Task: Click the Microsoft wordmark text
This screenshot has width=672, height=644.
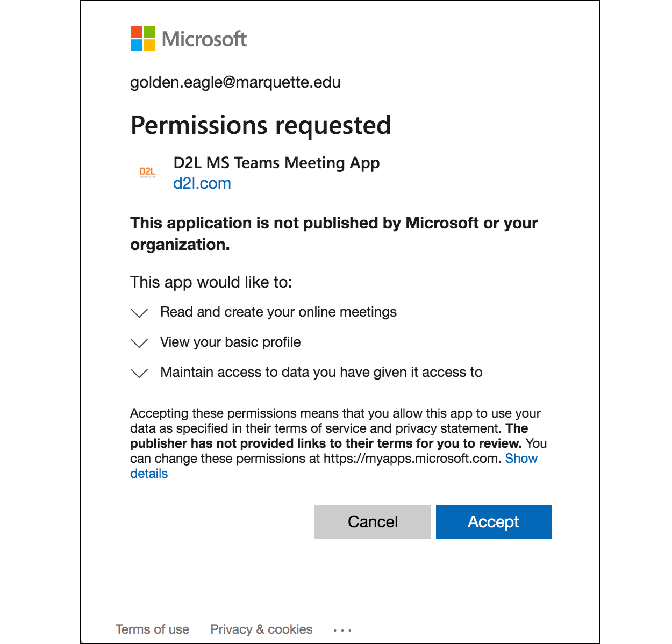Action: click(204, 39)
